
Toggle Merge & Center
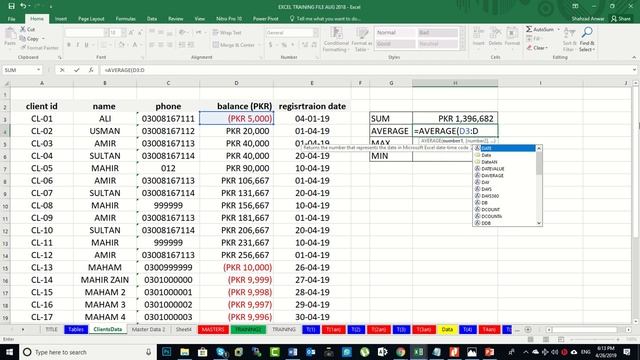tap(234, 45)
